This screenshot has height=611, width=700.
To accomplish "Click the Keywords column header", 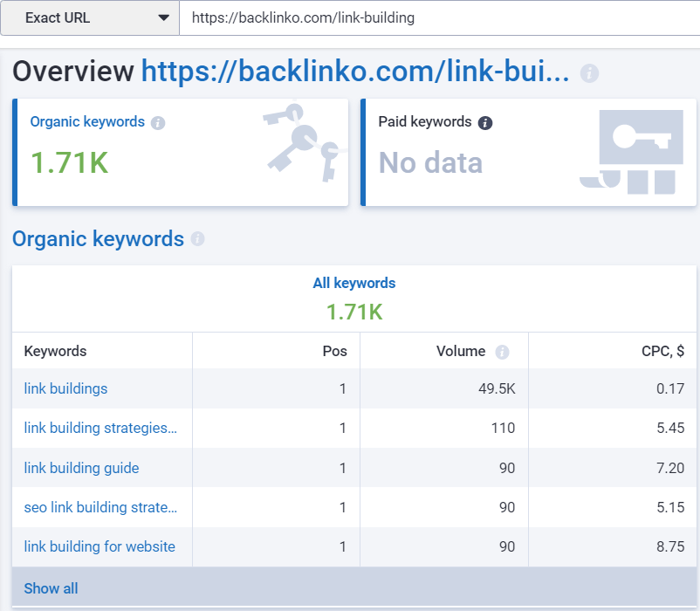I will 56,351.
